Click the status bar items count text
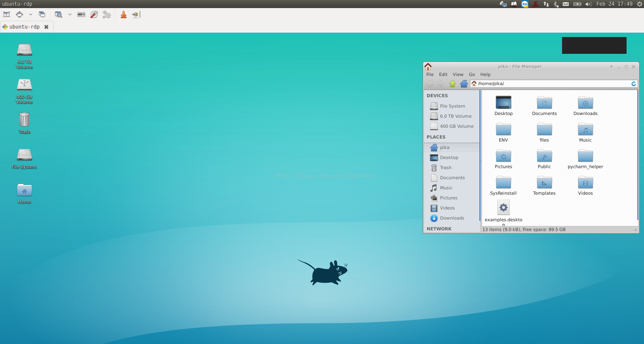Viewport: 644px width, 344px height. (524, 230)
